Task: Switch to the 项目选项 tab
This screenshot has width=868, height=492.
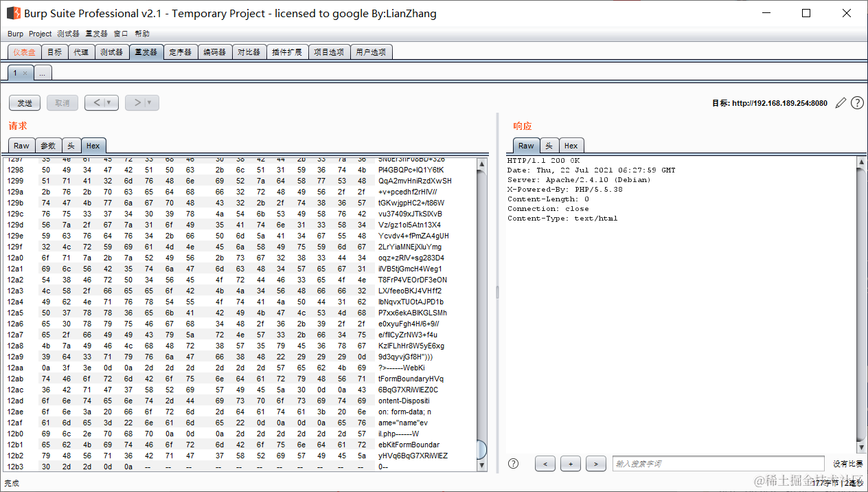Action: pyautogui.click(x=330, y=52)
